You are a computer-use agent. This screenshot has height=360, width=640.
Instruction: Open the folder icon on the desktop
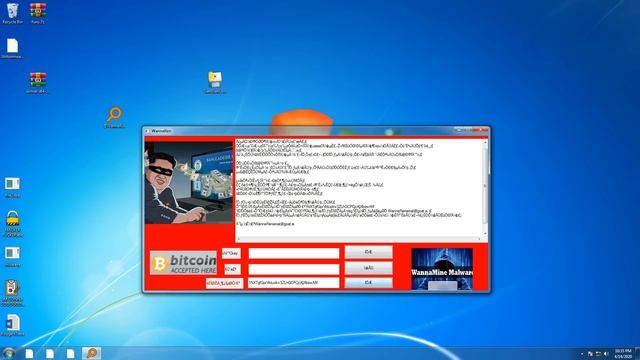point(215,83)
